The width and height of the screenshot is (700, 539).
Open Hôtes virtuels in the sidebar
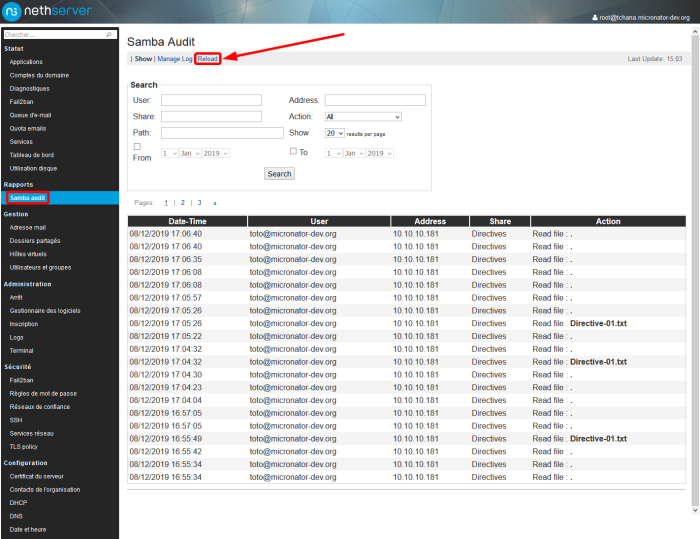click(28, 254)
